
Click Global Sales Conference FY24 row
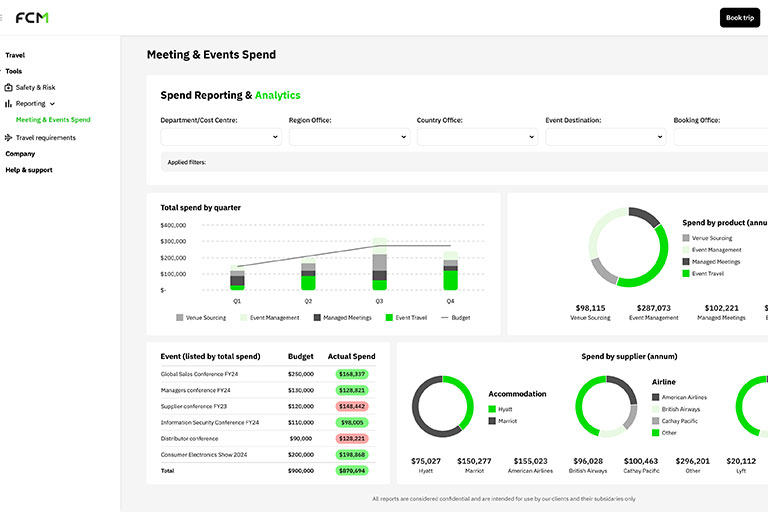(x=268, y=374)
